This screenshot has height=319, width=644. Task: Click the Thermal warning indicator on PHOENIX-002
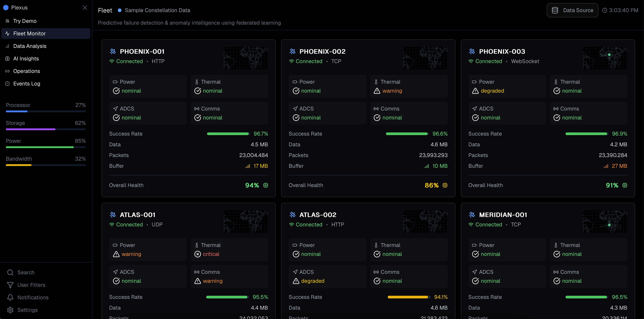tap(388, 91)
